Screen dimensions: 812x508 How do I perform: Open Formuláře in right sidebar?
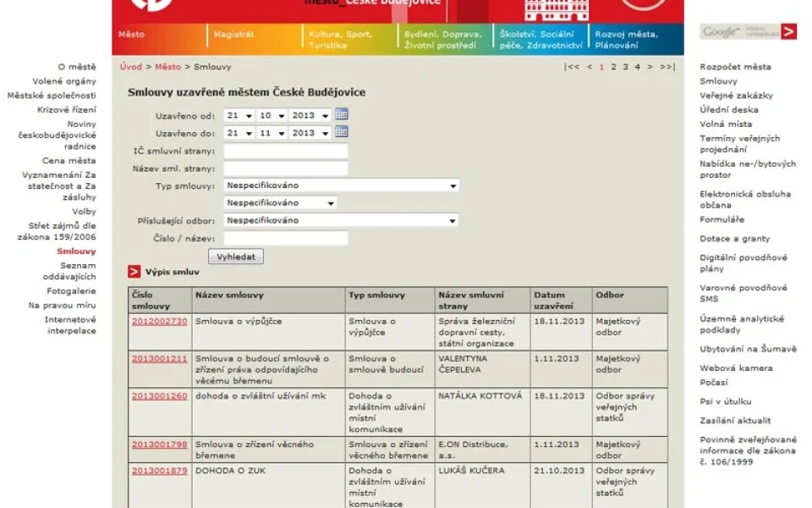[x=721, y=220]
